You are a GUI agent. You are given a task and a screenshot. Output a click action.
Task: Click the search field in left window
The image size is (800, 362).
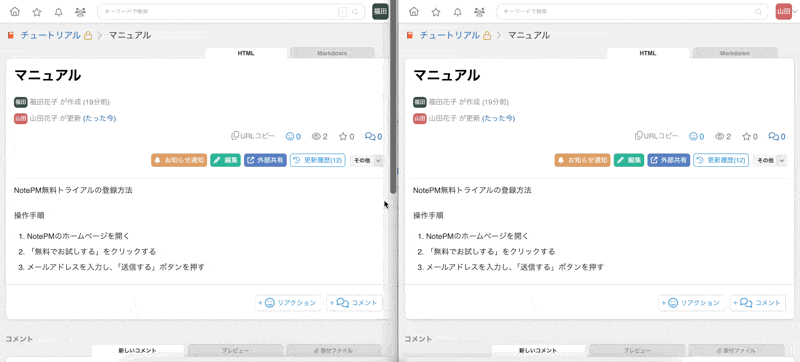(x=231, y=11)
